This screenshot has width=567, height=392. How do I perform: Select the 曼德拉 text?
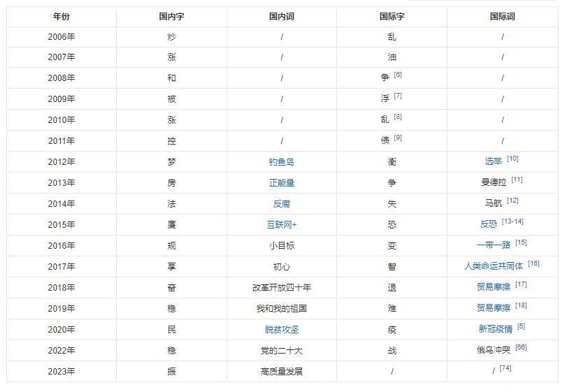coord(494,182)
